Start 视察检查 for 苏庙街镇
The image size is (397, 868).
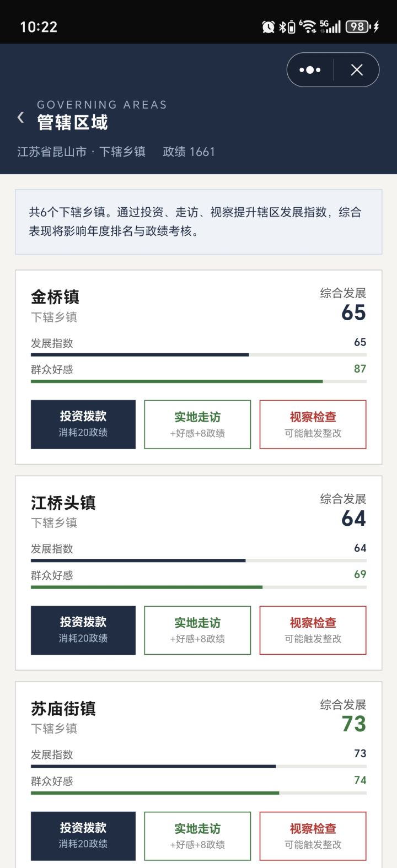[313, 836]
